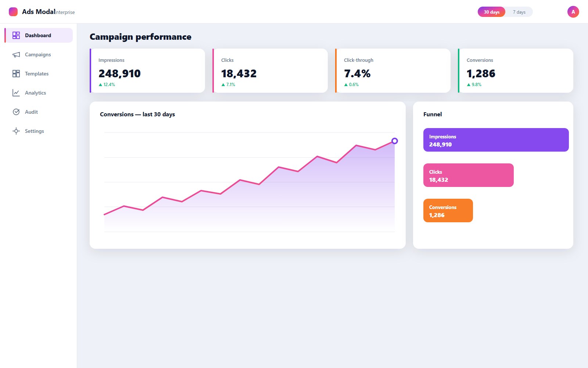Click the Funnel panel title
Screen dimensions: 588x368
pyautogui.click(x=433, y=114)
